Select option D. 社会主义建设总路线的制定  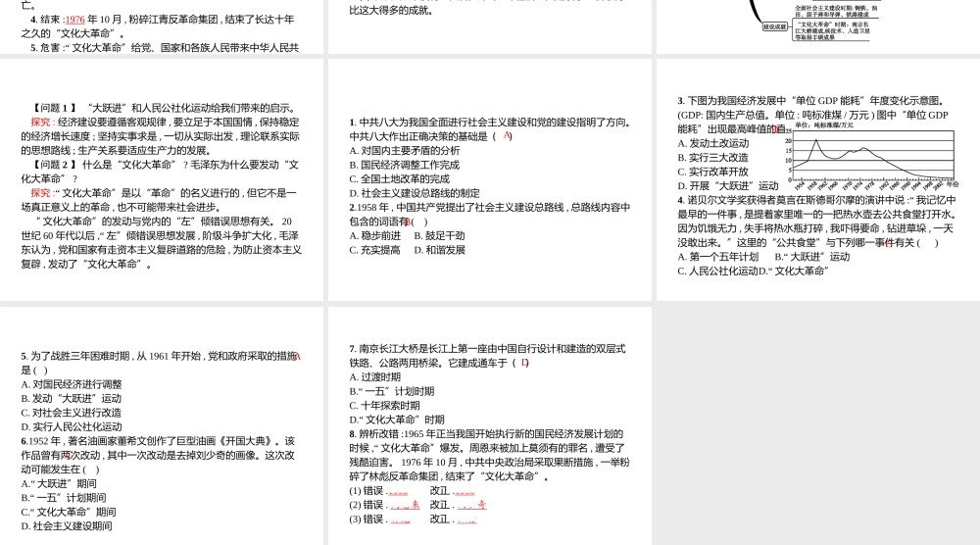click(415, 193)
